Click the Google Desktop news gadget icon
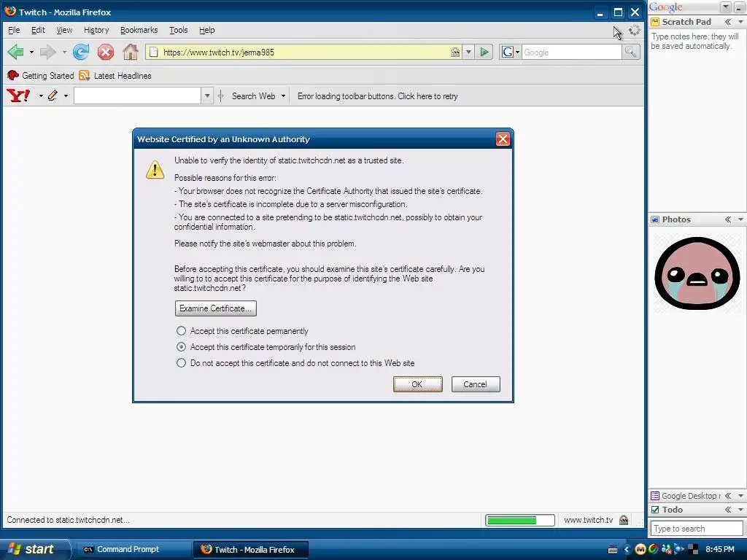Viewport: 747px width, 560px height. 655,496
